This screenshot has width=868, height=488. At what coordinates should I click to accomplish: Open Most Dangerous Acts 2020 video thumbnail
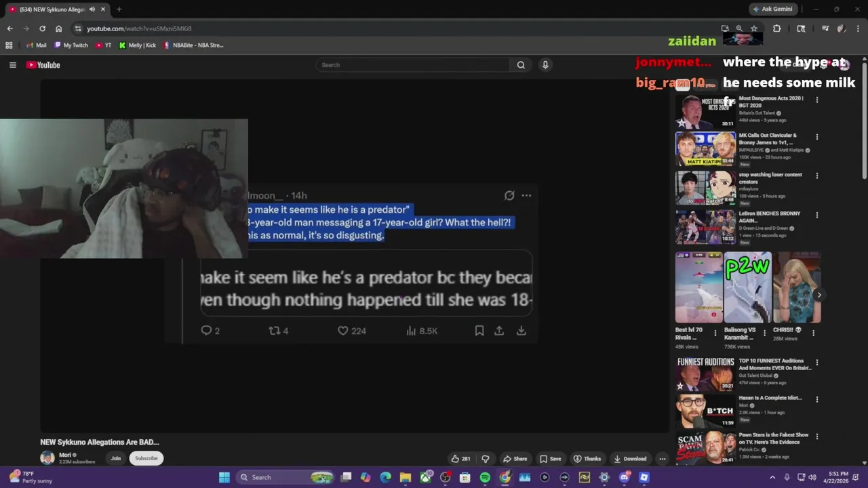pyautogui.click(x=705, y=112)
